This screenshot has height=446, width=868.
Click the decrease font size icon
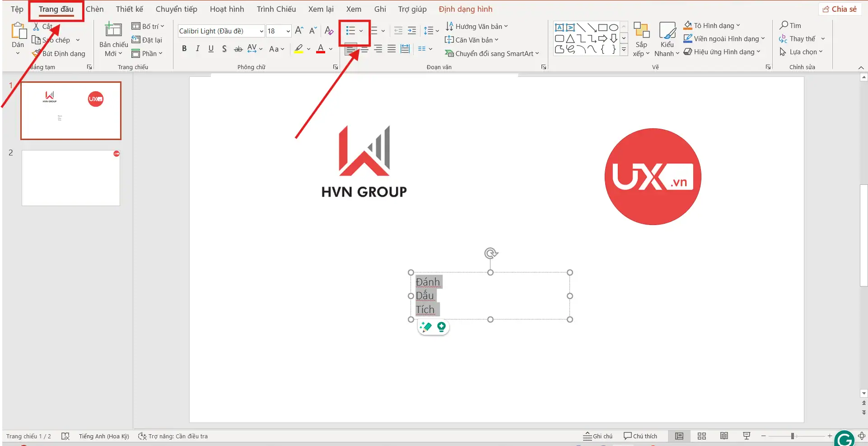click(313, 31)
